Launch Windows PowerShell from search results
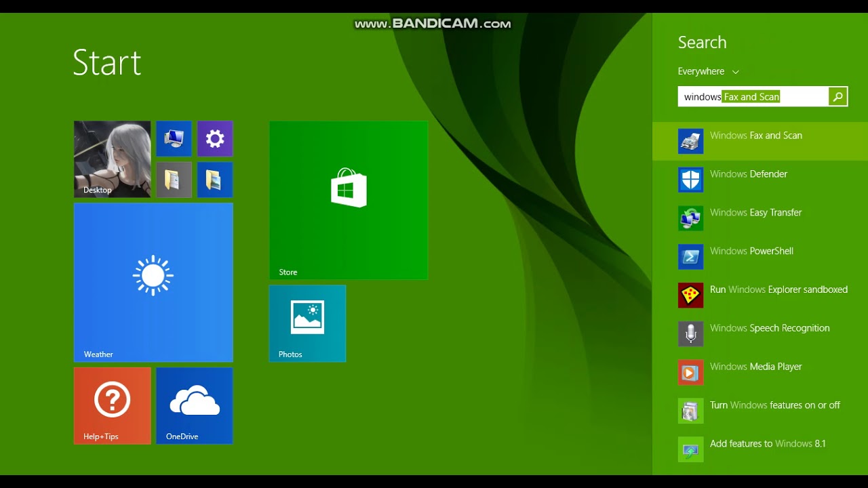 click(x=760, y=257)
